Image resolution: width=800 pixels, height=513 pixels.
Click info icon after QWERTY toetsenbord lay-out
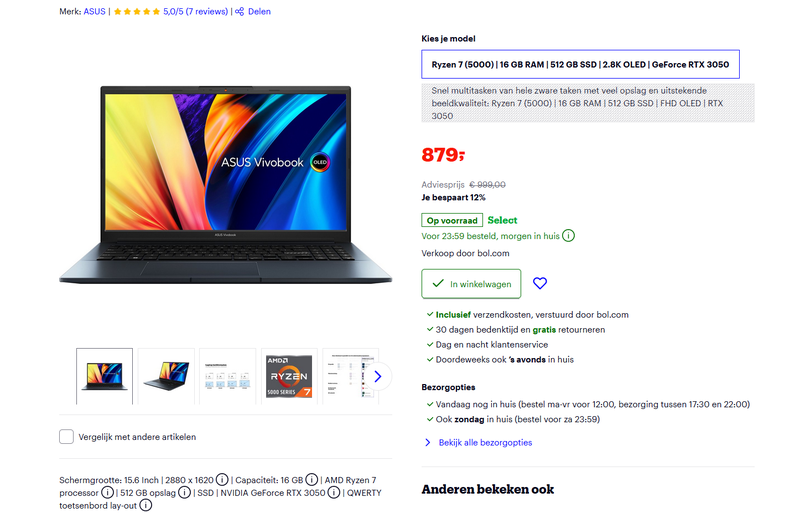coord(146,505)
